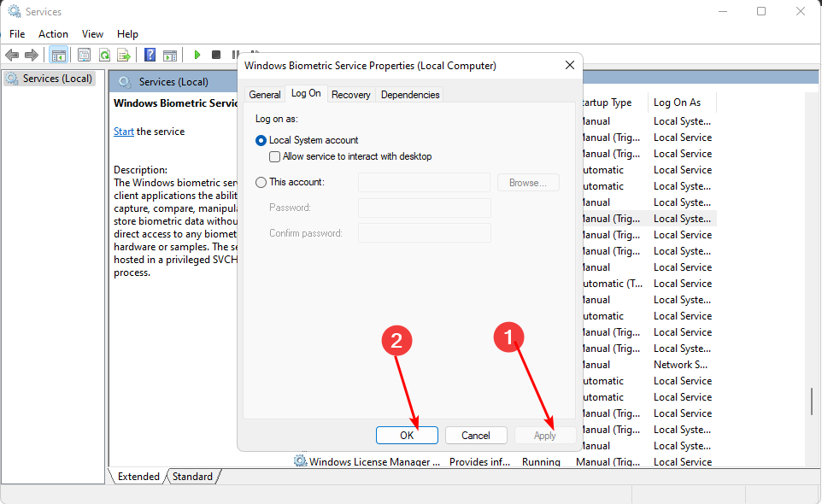Click the Windows Biometric Service heading text
This screenshot has height=504, width=822.
(x=176, y=103)
